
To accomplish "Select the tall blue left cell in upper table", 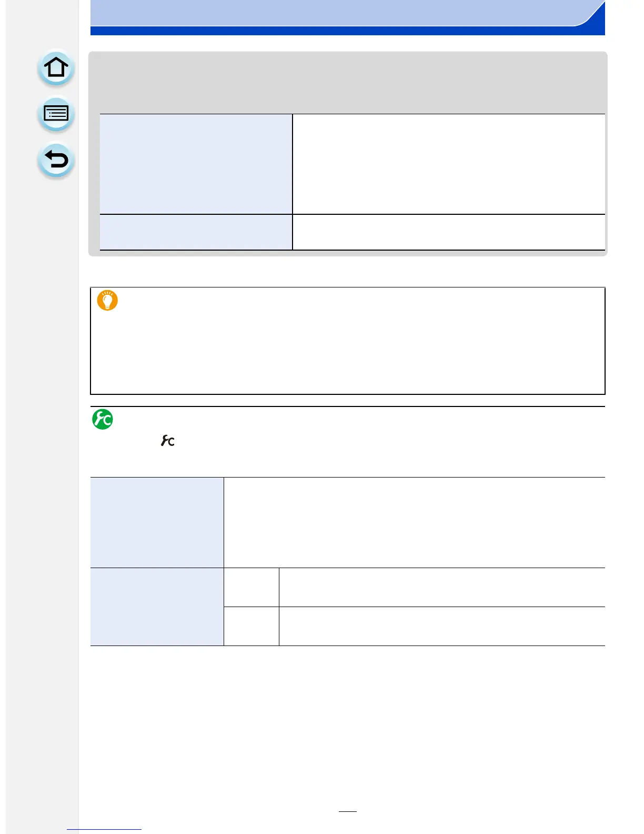I will [x=196, y=164].
